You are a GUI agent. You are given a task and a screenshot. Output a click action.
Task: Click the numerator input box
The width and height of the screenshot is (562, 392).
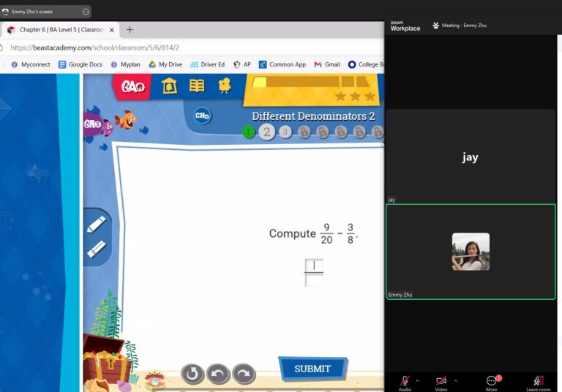(x=314, y=265)
